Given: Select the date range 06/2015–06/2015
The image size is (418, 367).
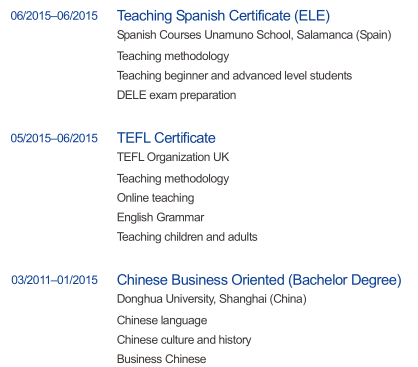Looking at the screenshot, I should pos(54,16).
